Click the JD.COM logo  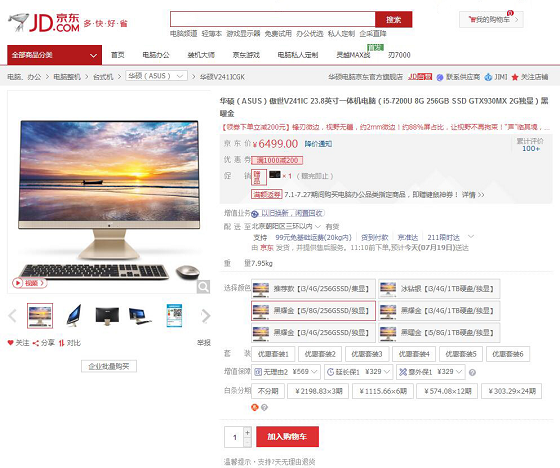(x=44, y=23)
